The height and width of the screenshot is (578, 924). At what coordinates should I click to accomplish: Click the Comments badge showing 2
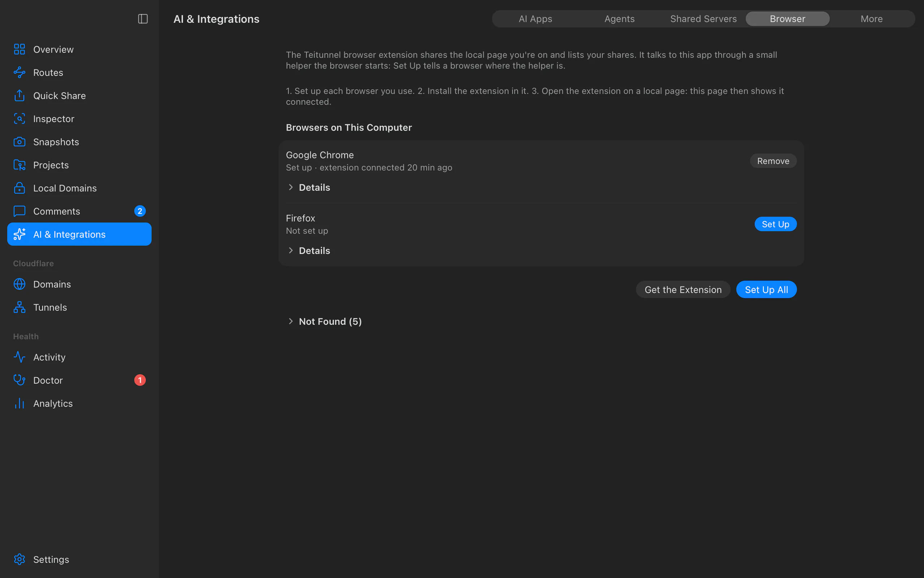[140, 211]
